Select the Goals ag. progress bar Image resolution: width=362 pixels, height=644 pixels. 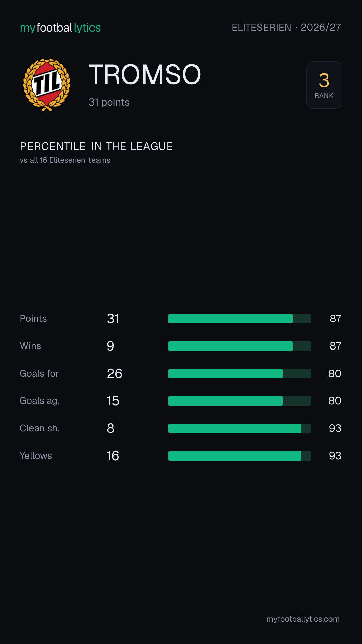tap(240, 401)
